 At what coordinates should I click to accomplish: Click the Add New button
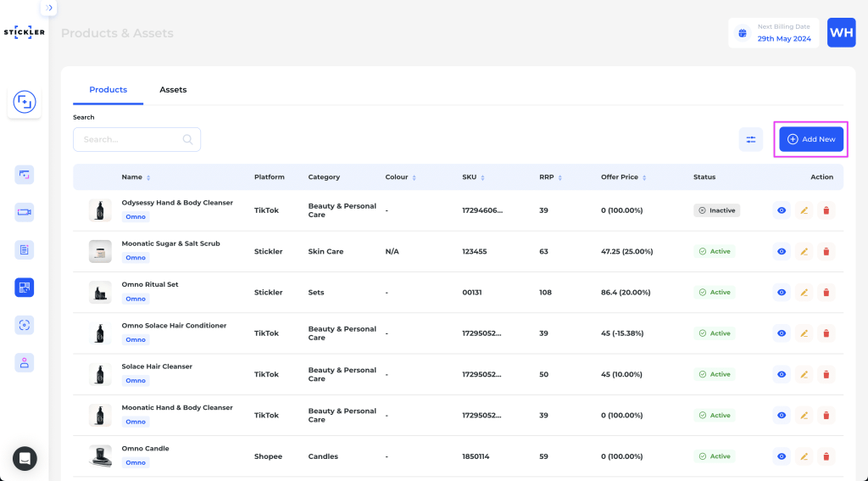tap(811, 139)
